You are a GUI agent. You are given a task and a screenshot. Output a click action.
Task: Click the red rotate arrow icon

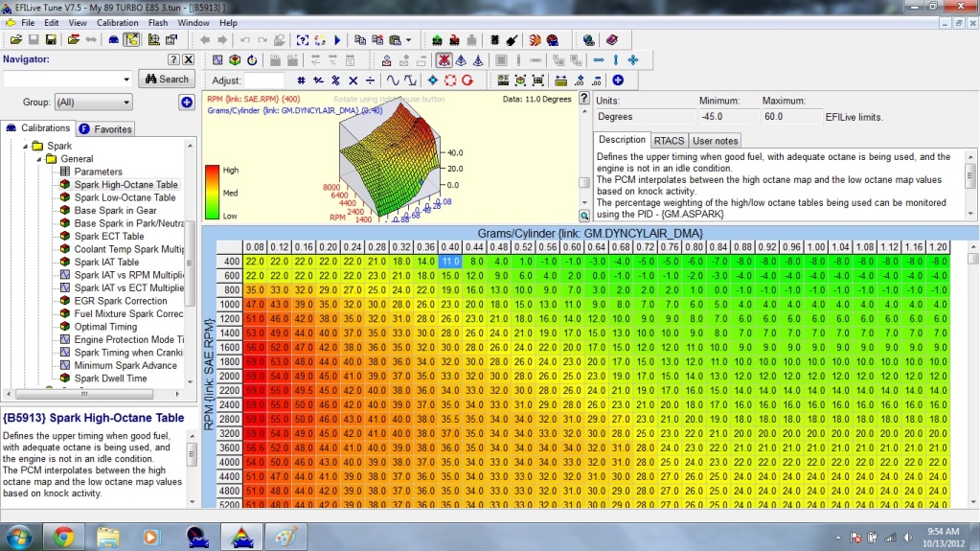point(467,80)
